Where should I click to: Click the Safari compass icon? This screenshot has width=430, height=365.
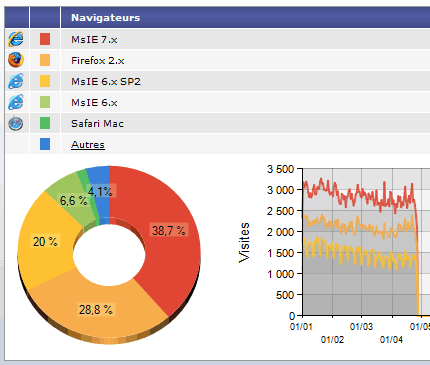click(16, 123)
